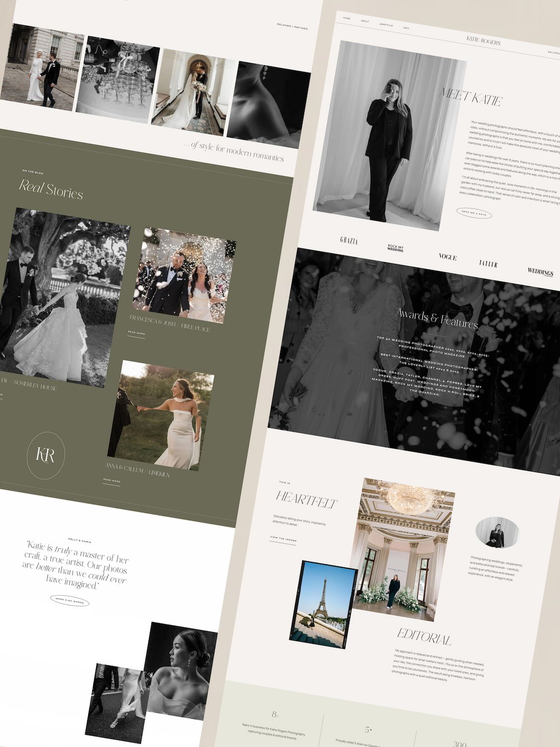Click the 8+ years statistic
Viewport: 560px width, 747px height.
point(275,715)
